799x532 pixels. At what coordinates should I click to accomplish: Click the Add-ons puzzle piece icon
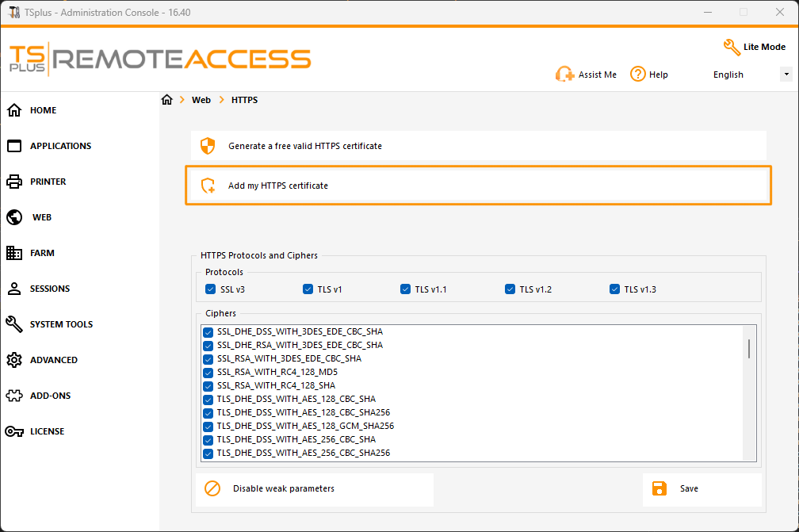pos(14,396)
